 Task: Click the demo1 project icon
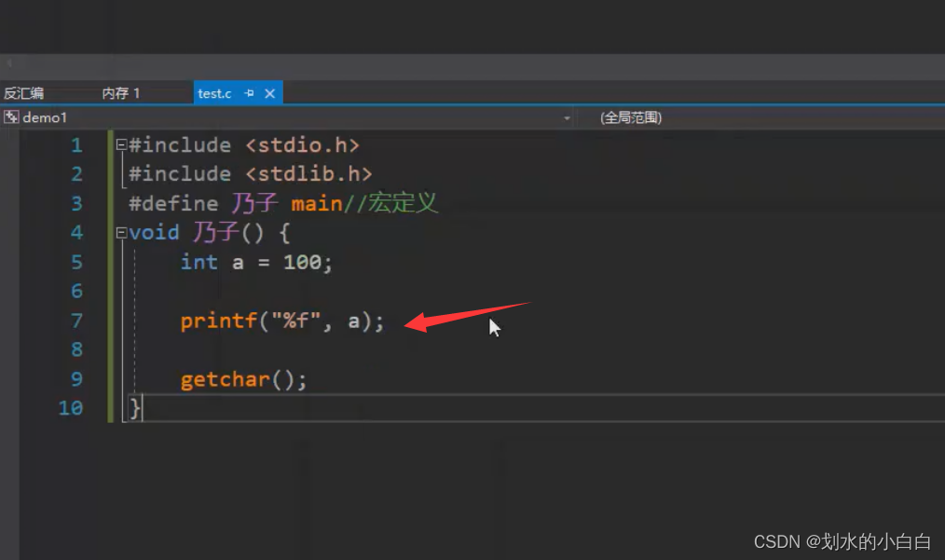11,117
